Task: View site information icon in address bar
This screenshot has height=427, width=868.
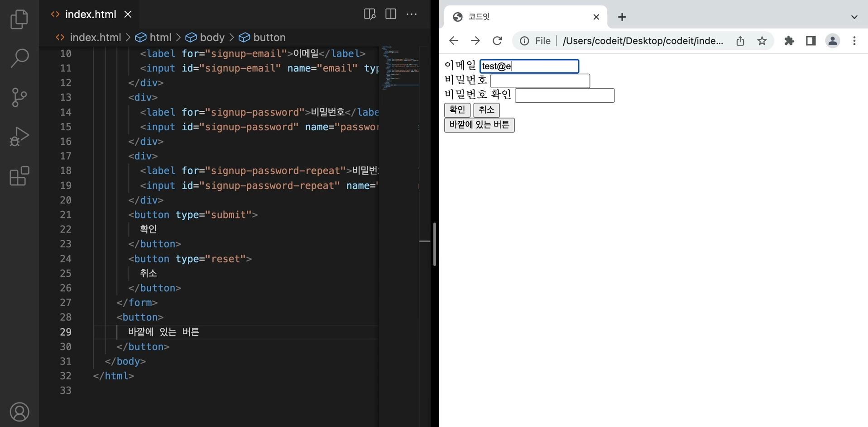Action: coord(524,41)
